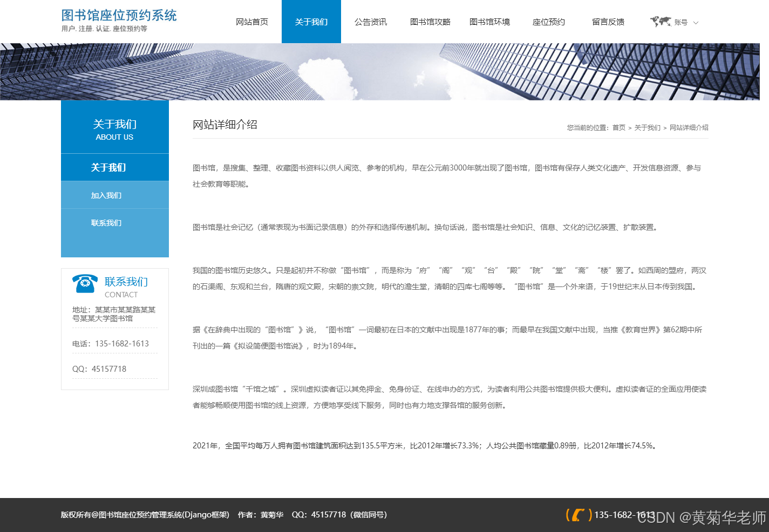
Task: Click the phone number 135-1682-1613 in sidebar
Action: click(x=122, y=344)
